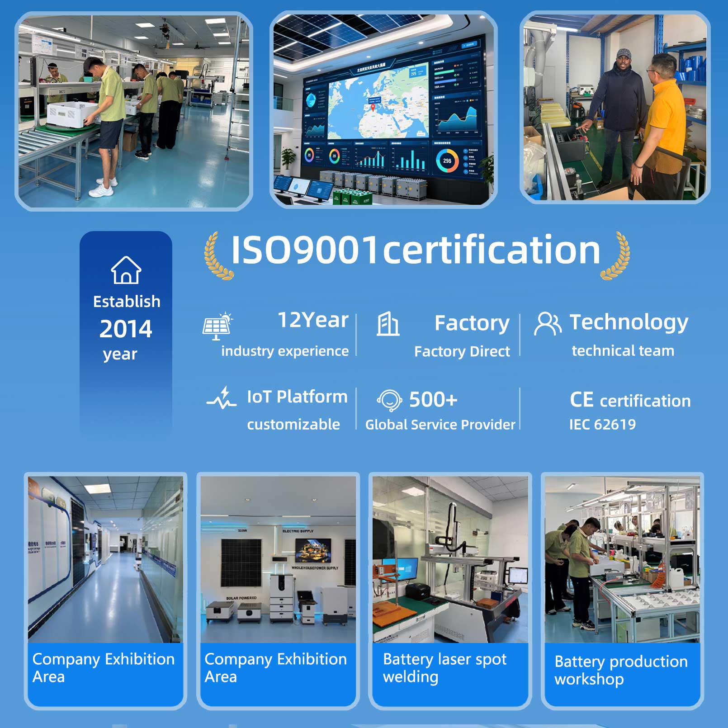Click the Global Service Provider text
This screenshot has width=728, height=728.
coord(440,425)
